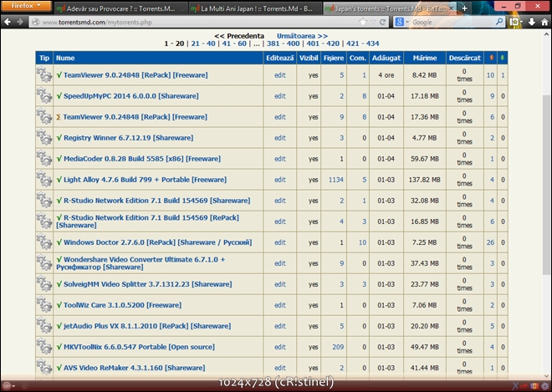Edit the MKVToolNix torrent
Screen dimensions: 552x392
(x=280, y=347)
